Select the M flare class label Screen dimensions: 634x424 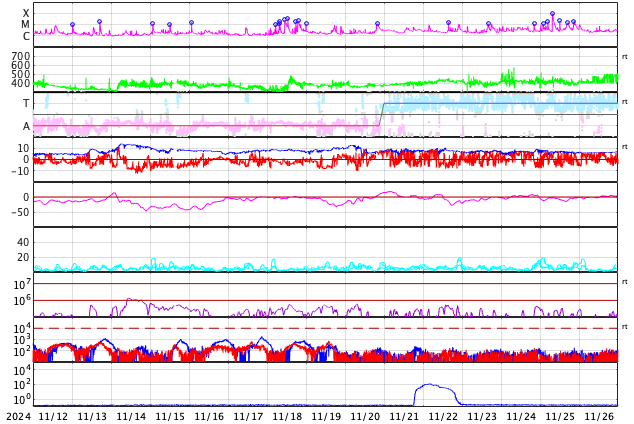click(26, 25)
